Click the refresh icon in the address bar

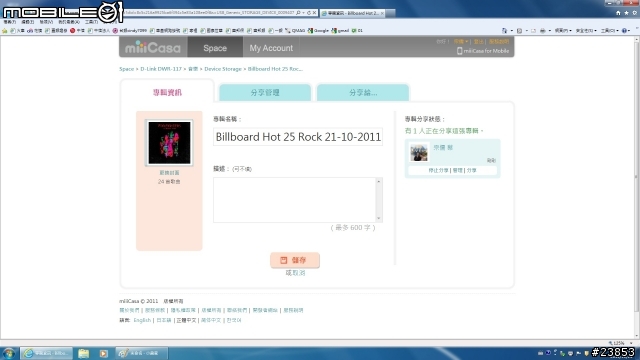click(x=309, y=13)
